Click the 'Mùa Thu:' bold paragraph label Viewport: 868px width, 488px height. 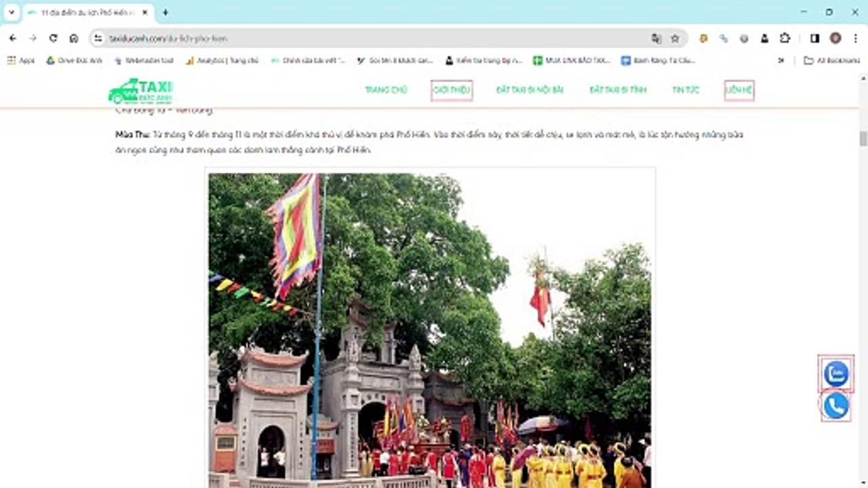pos(132,135)
